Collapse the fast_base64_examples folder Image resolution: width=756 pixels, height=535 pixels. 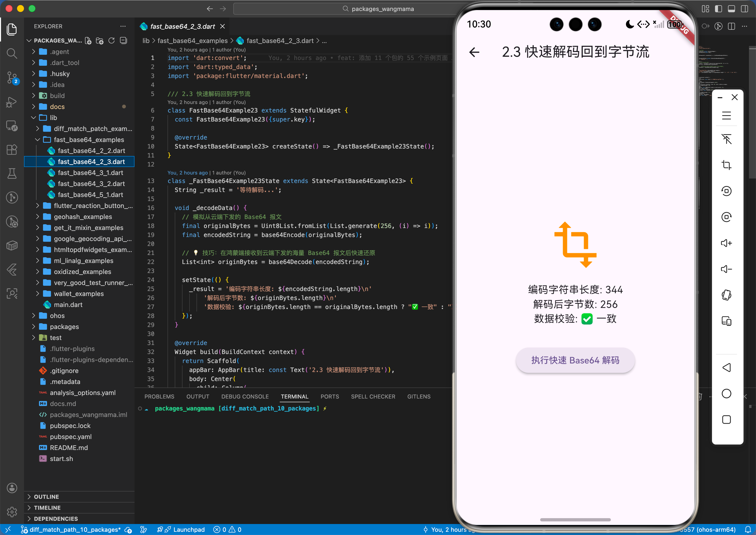(x=88, y=140)
